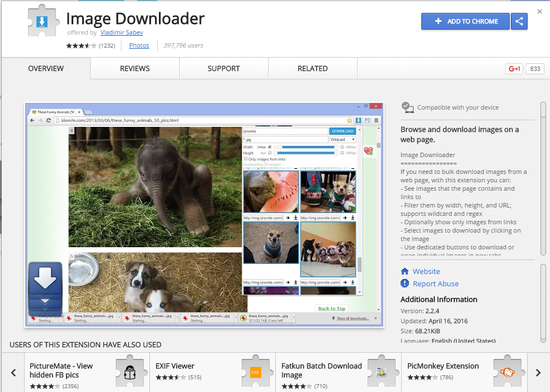Viewport: 550px width, 392px height.
Task: Open the Report Abuse link
Action: (x=436, y=284)
